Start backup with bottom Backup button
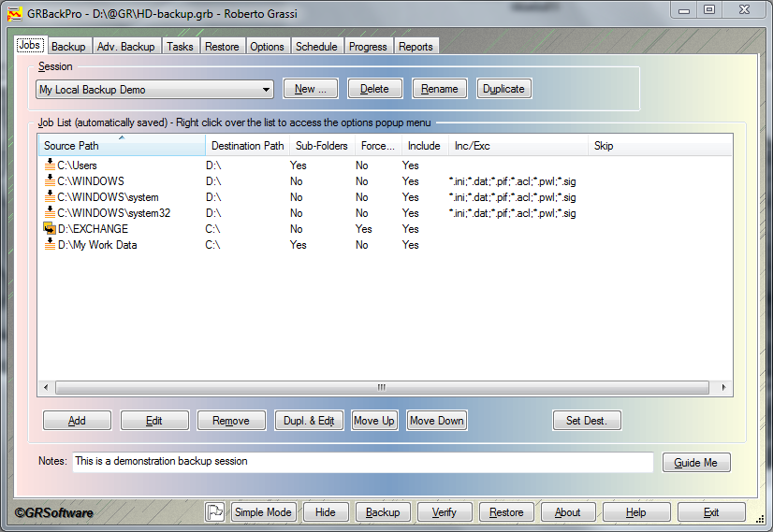 [x=383, y=511]
